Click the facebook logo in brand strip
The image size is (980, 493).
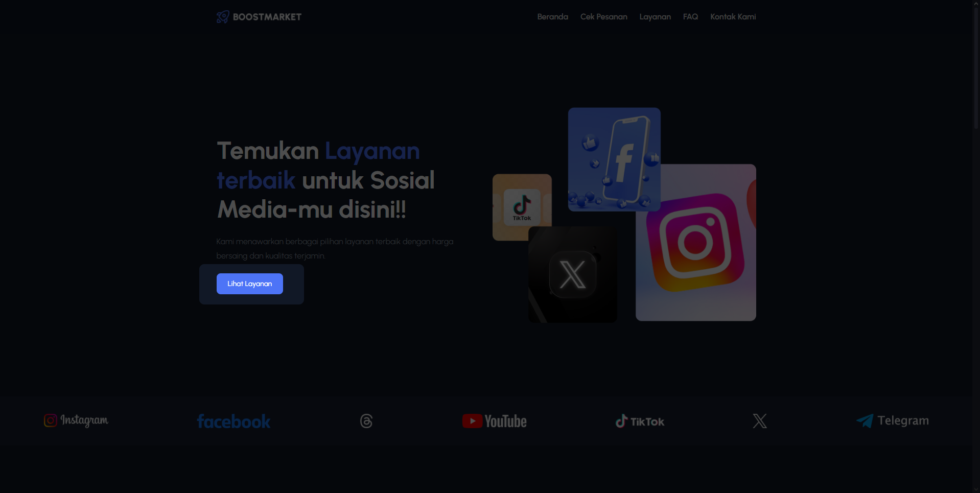coord(234,421)
